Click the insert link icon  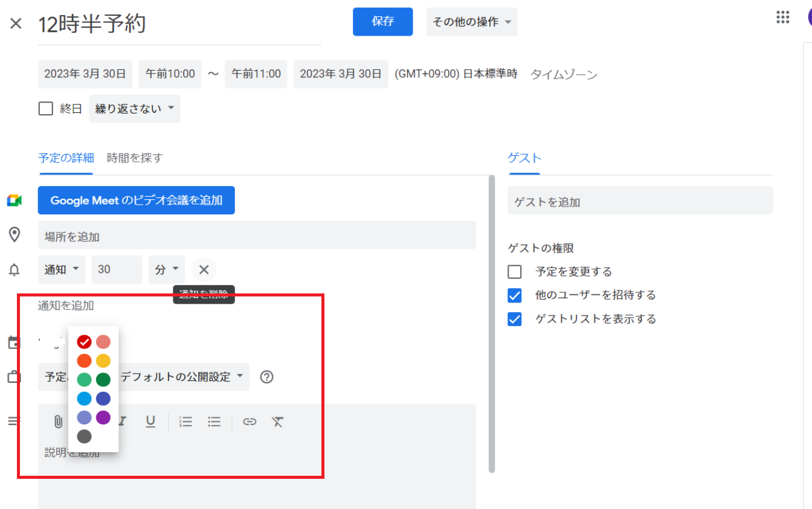pos(250,421)
